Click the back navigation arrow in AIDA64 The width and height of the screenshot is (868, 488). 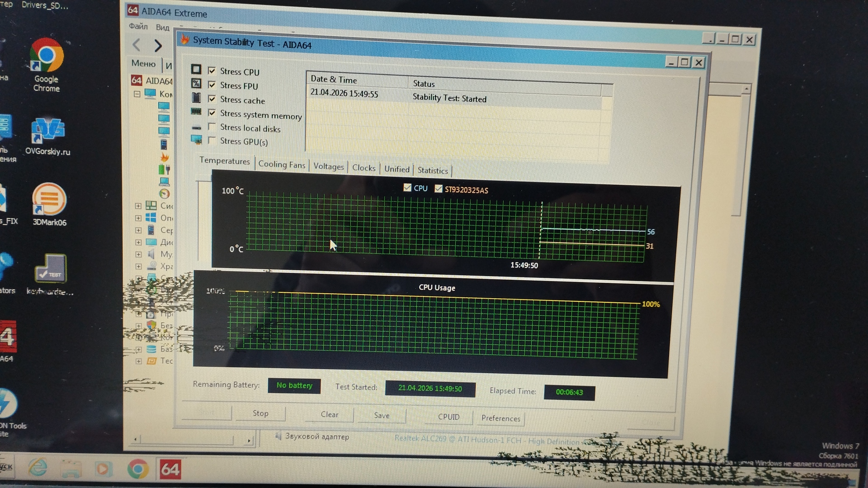(x=137, y=45)
